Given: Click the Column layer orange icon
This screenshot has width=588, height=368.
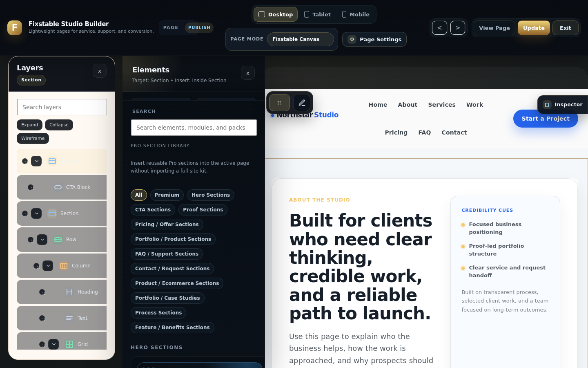Looking at the screenshot, I should [x=64, y=266].
